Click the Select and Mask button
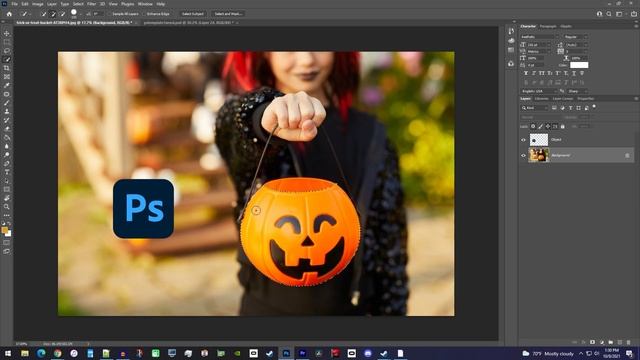Screen dimensions: 640x360 (228, 14)
